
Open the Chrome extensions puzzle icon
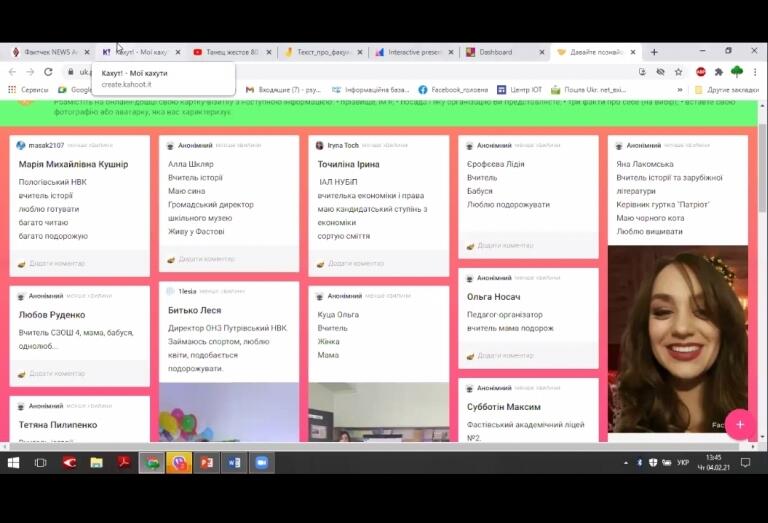[719, 72]
